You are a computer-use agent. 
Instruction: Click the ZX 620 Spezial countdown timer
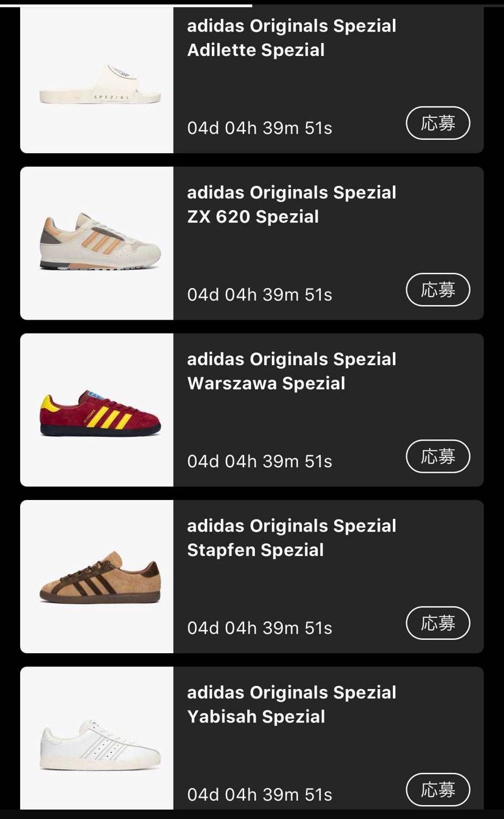[260, 295]
